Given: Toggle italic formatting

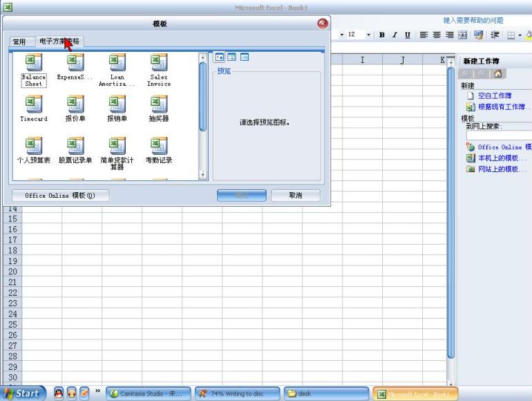Looking at the screenshot, I should pos(395,35).
